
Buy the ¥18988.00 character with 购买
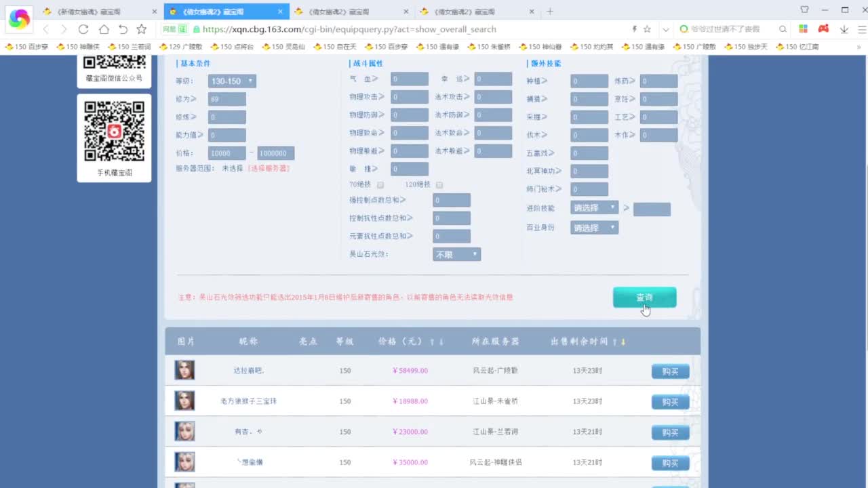pos(671,402)
